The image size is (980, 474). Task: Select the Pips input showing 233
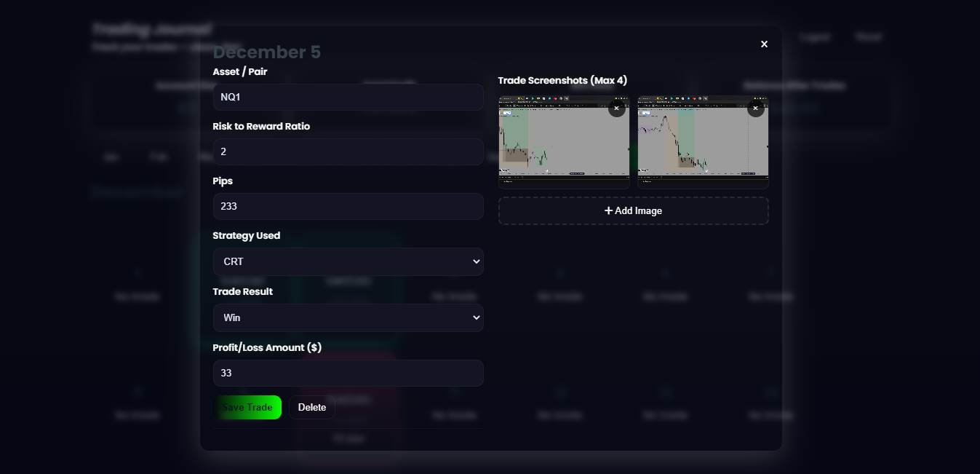point(348,206)
